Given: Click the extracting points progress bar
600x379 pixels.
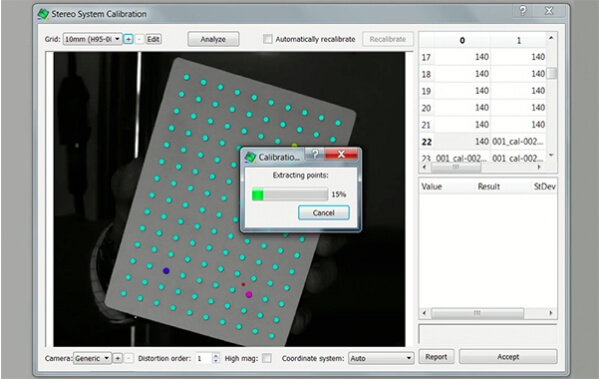Looking at the screenshot, I should (x=290, y=194).
